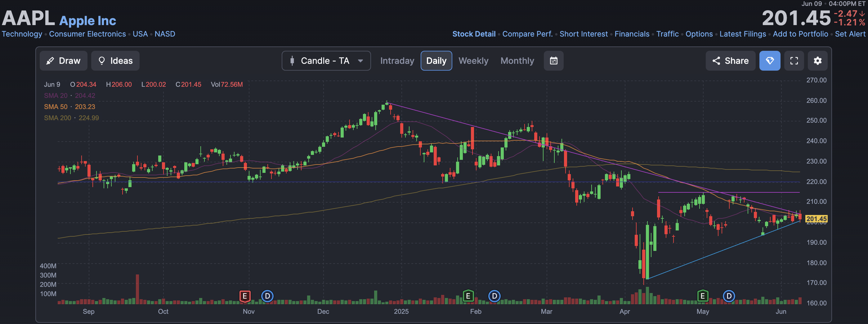Click the D dividend marker in November
Screen dimensions: 868x324
tap(267, 296)
